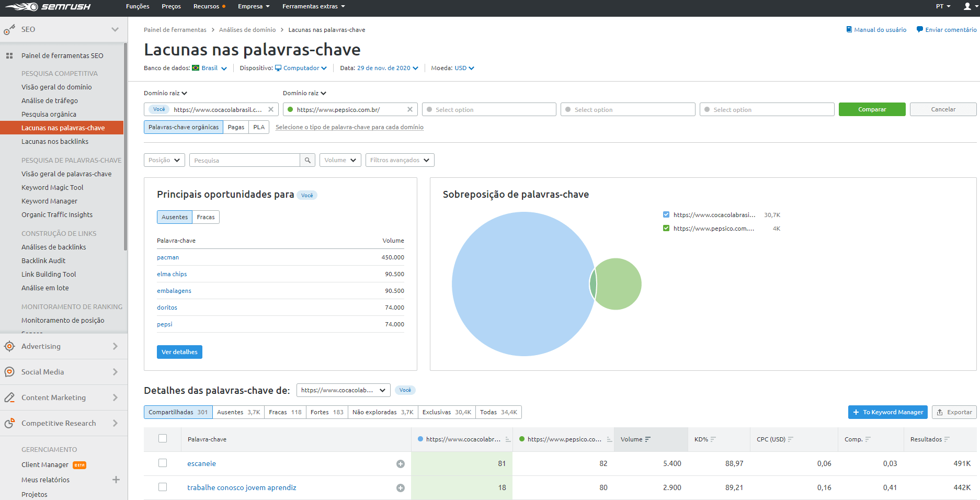Switch to Ausentes 3,7K tab
The height and width of the screenshot is (500, 980).
coord(238,412)
